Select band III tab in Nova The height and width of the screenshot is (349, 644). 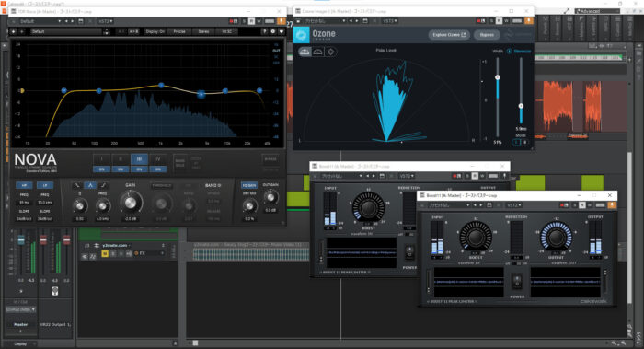[139, 159]
